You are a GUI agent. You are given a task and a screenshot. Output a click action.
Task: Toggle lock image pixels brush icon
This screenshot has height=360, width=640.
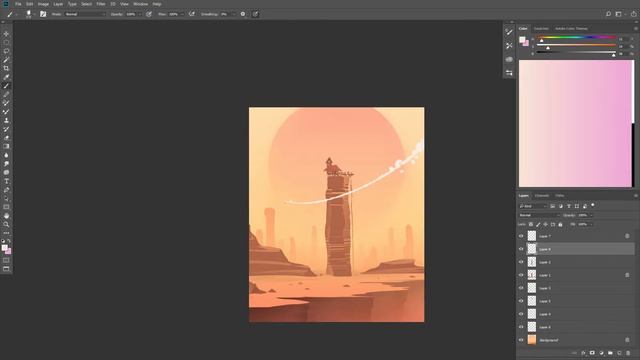pyautogui.click(x=538, y=224)
